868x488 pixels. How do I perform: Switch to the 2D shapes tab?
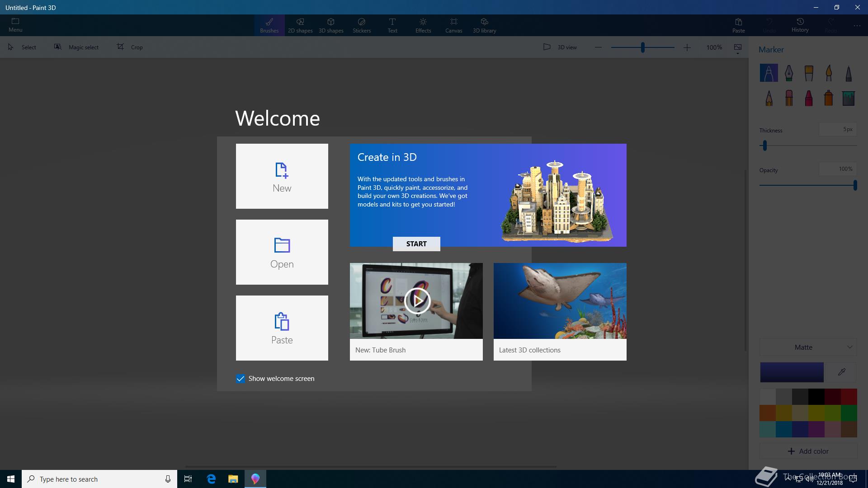tap(300, 25)
